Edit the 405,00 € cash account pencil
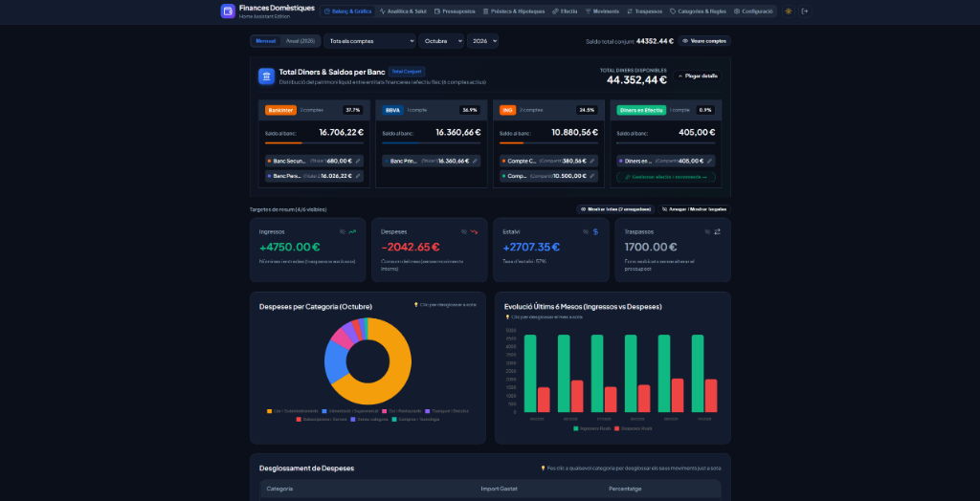 pos(709,161)
